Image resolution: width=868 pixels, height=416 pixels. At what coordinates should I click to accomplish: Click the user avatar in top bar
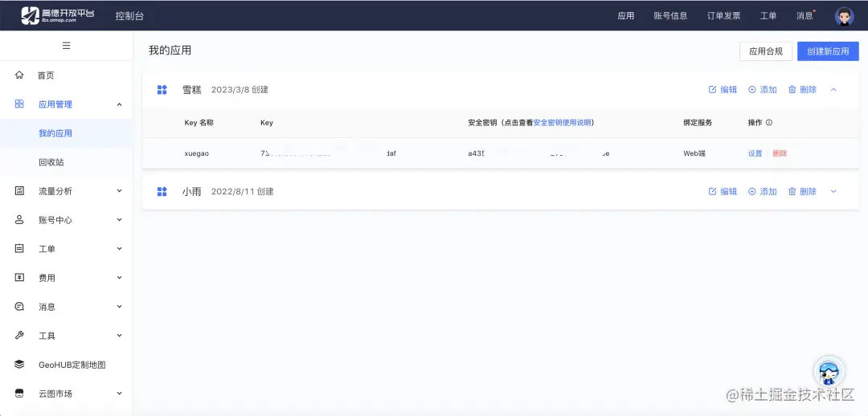click(x=844, y=16)
